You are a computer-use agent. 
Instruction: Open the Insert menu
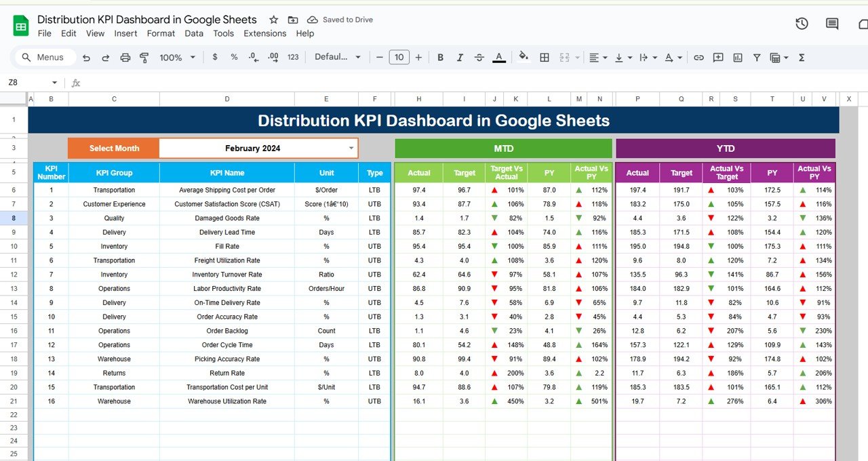pos(126,33)
